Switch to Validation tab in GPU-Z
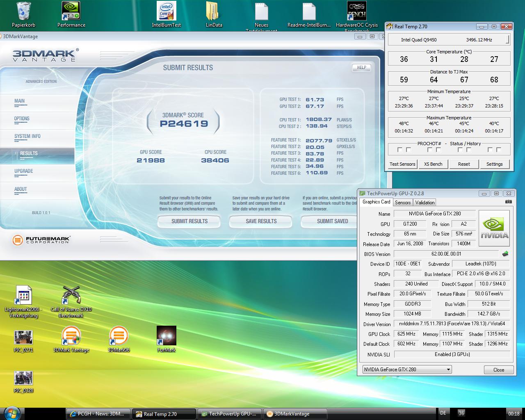Viewport: 525px width, 420px height. click(425, 203)
